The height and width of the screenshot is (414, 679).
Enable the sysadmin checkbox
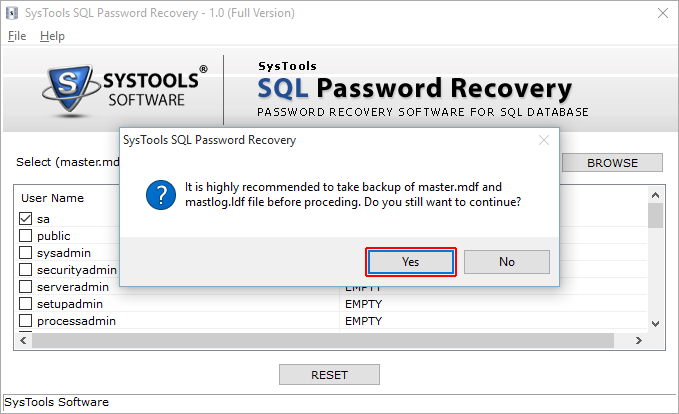26,252
